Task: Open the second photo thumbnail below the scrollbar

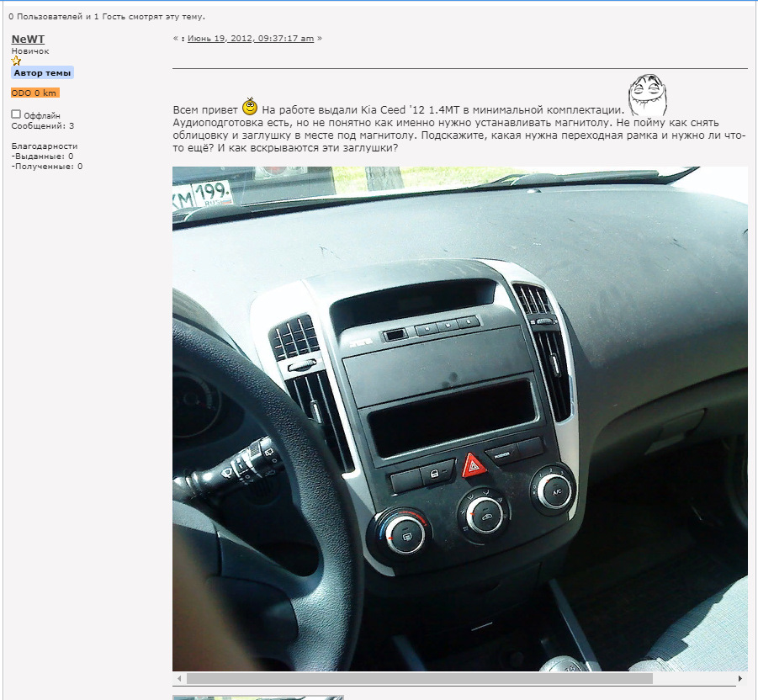Action: (x=258, y=697)
